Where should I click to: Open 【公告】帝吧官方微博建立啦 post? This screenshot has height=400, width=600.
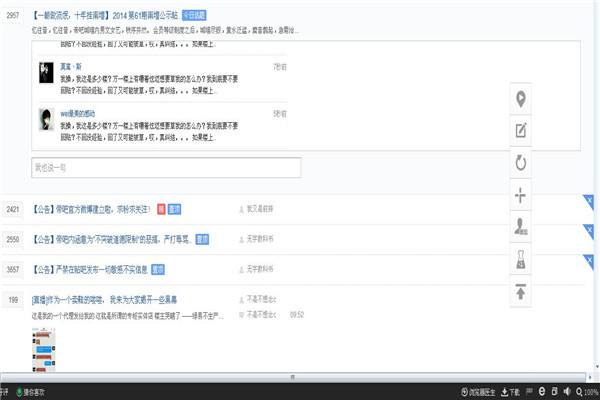(91, 209)
